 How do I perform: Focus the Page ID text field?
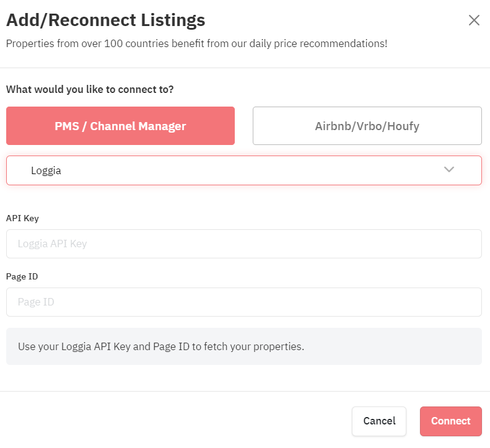(x=243, y=302)
